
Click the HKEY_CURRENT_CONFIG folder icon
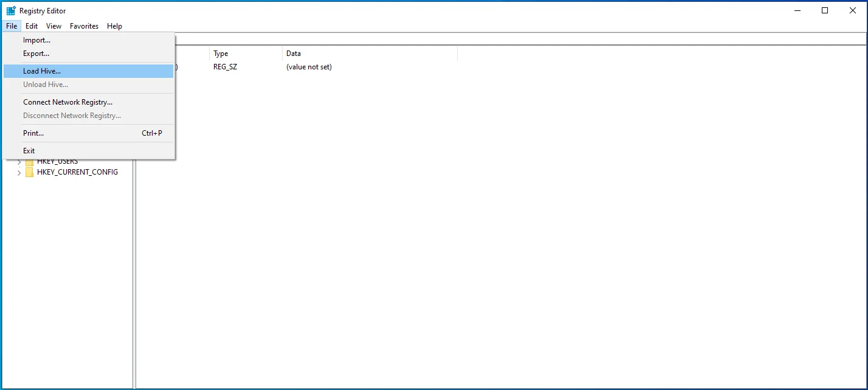pos(29,172)
